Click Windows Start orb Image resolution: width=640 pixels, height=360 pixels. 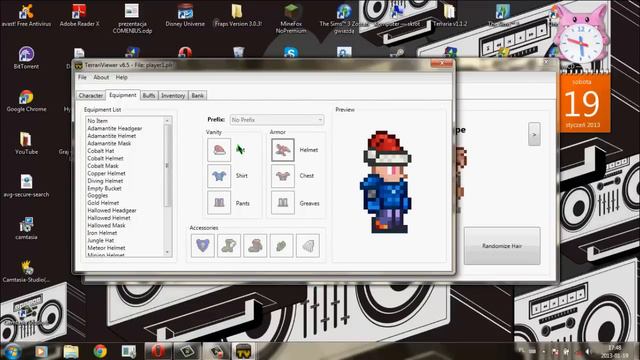click(x=11, y=351)
